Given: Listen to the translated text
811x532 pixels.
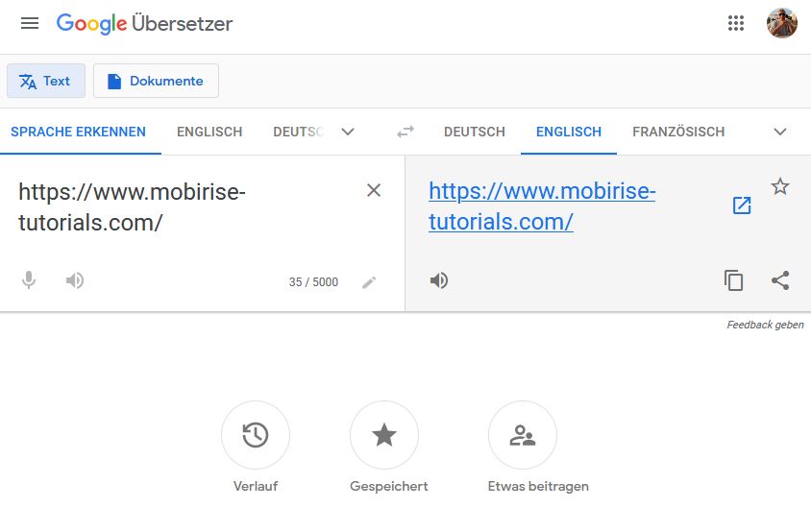Looking at the screenshot, I should click(439, 280).
